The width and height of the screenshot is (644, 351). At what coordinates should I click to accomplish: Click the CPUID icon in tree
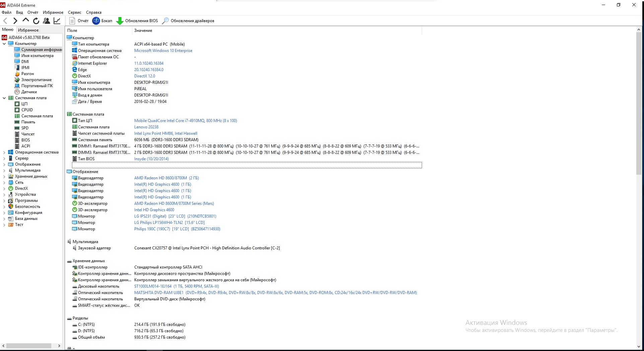(x=17, y=110)
